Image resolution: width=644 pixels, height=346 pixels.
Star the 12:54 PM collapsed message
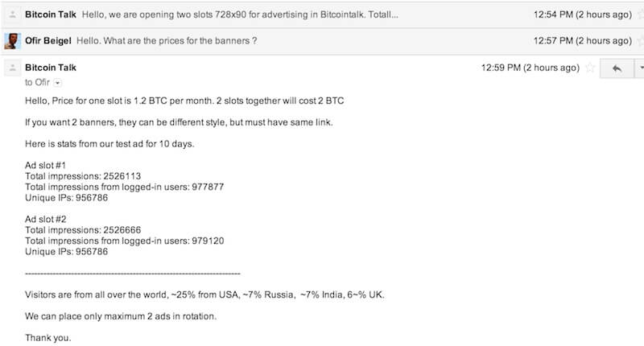point(641,14)
